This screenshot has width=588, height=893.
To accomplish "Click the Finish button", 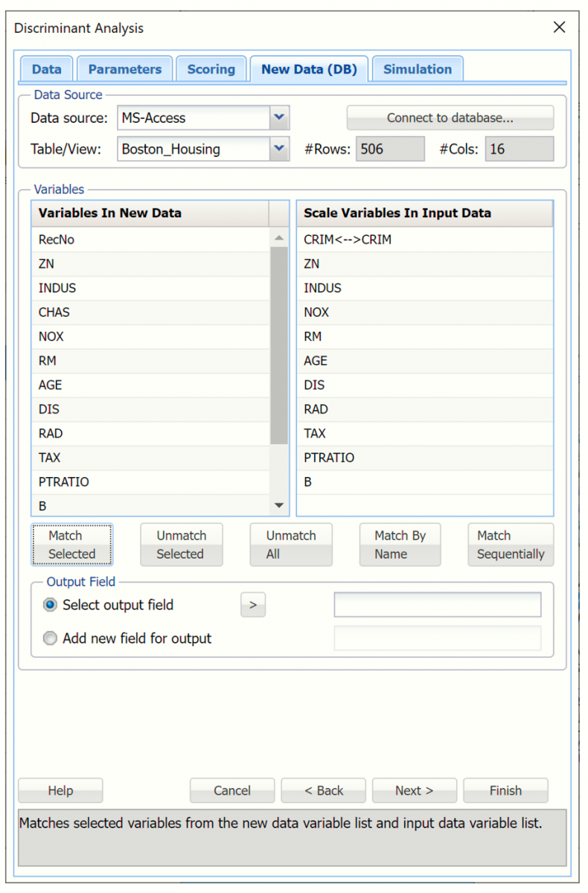I will coord(505,790).
